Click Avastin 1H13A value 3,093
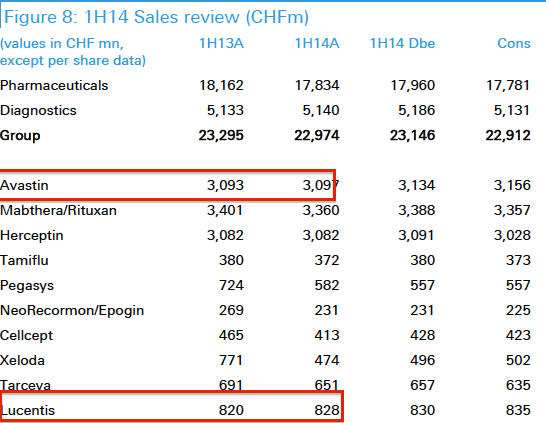This screenshot has height=423, width=546. click(225, 186)
